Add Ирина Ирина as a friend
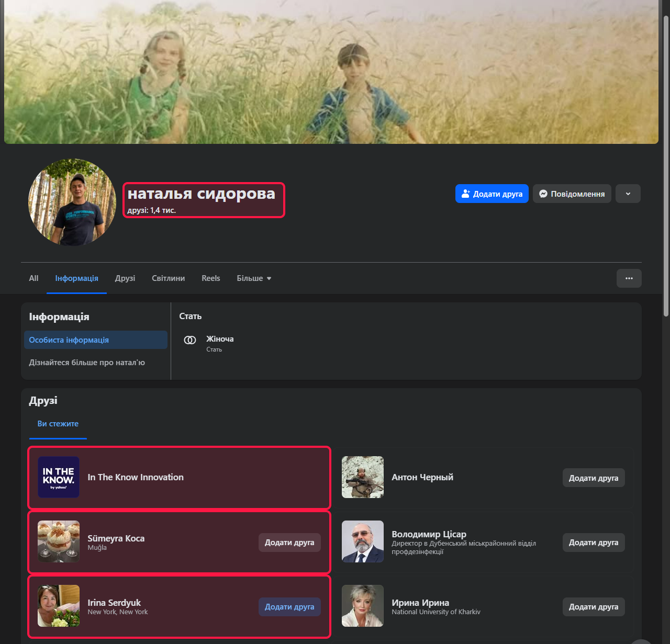Image resolution: width=670 pixels, height=644 pixels. coord(594,607)
